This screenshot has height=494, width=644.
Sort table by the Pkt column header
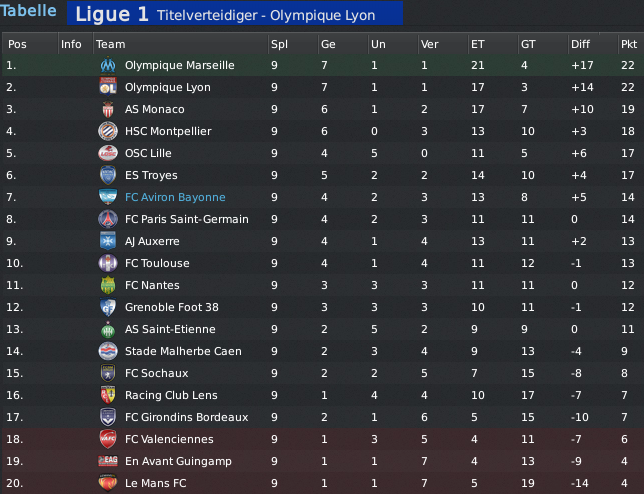click(x=629, y=44)
